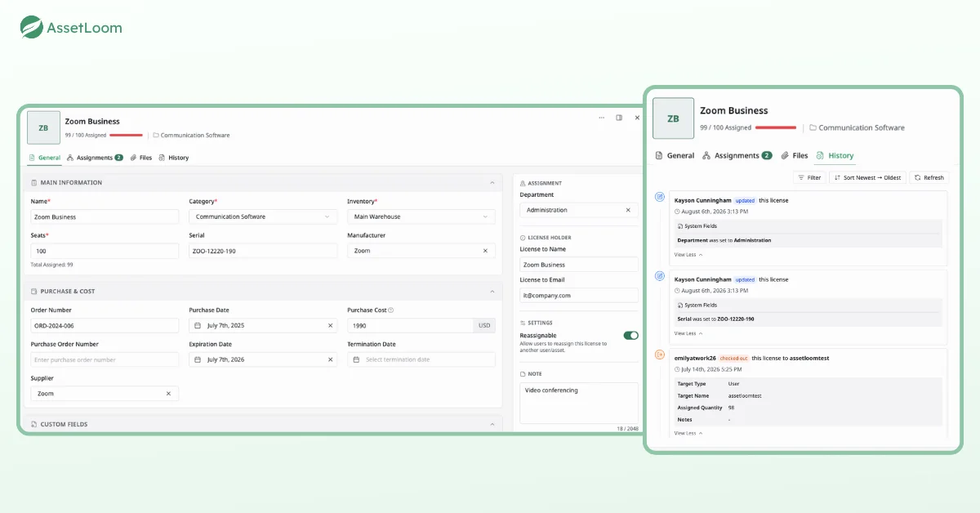Clear the Manufacturer Zoom selection
This screenshot has height=513, width=980.
(x=485, y=251)
